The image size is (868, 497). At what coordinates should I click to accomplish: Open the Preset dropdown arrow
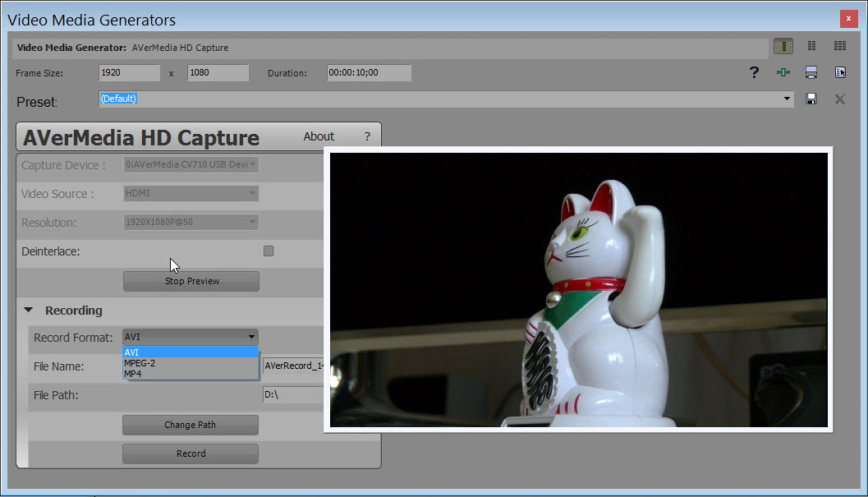pyautogui.click(x=787, y=99)
